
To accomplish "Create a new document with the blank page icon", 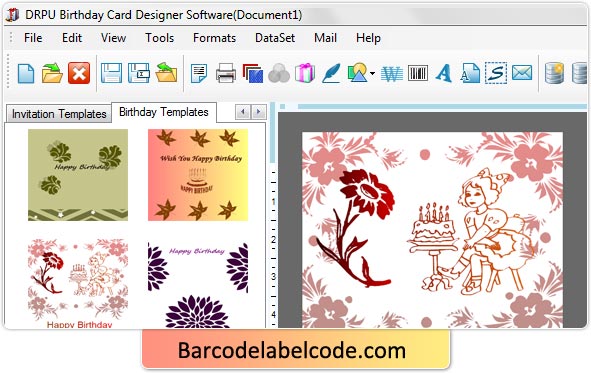I will point(26,73).
